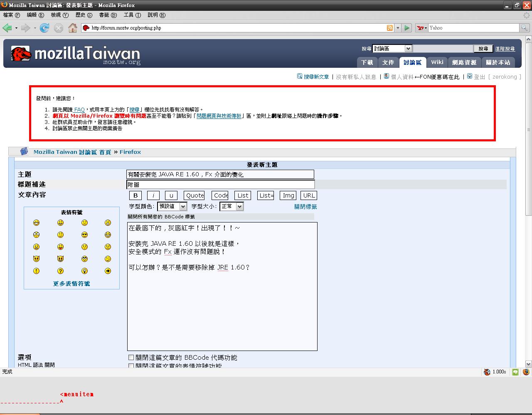This screenshot has width=532, height=415.
Task: Insert the sunglasses cool smiley emoticon
Action: click(84, 235)
